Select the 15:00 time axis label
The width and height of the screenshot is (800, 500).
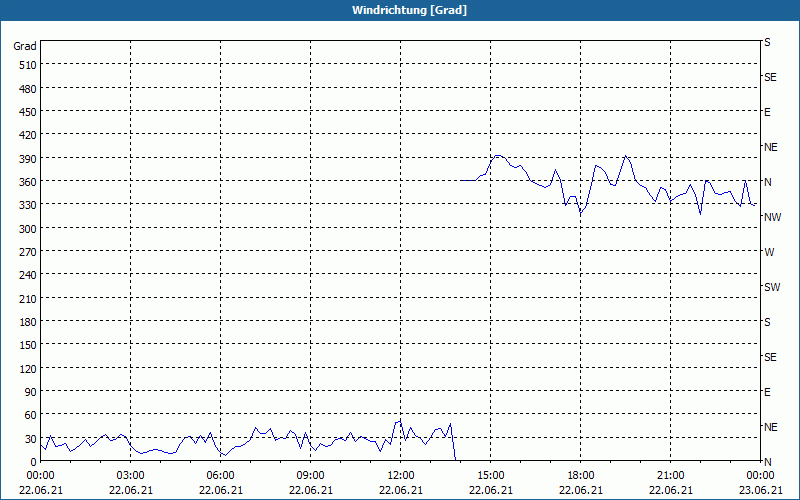[491, 476]
